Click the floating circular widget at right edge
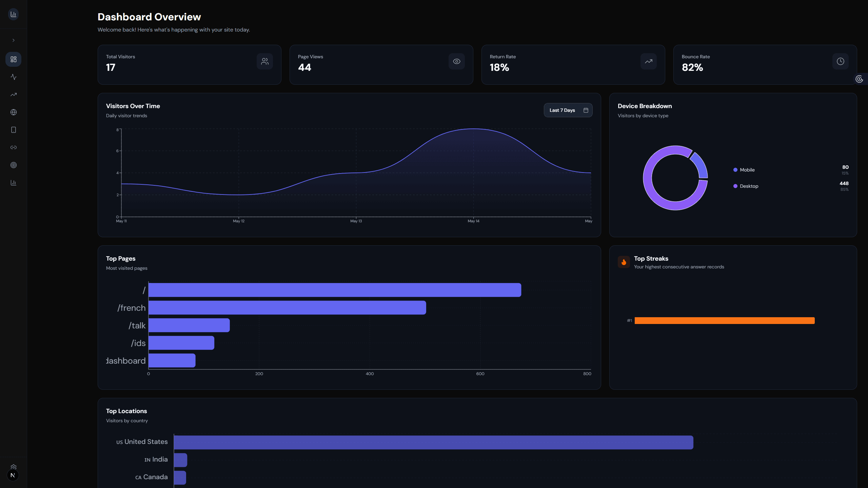Image resolution: width=868 pixels, height=488 pixels. click(x=860, y=79)
